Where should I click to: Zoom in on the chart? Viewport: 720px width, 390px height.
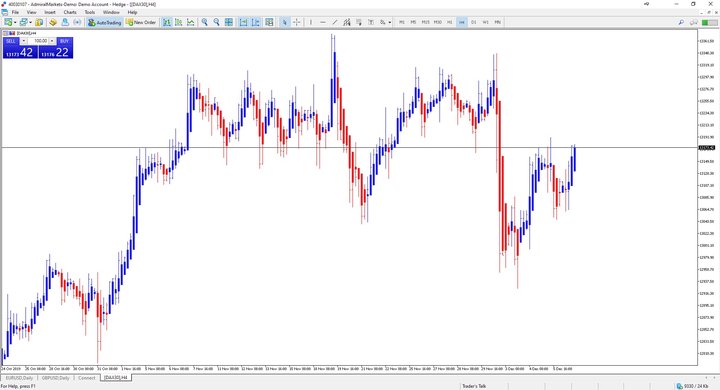[204, 22]
